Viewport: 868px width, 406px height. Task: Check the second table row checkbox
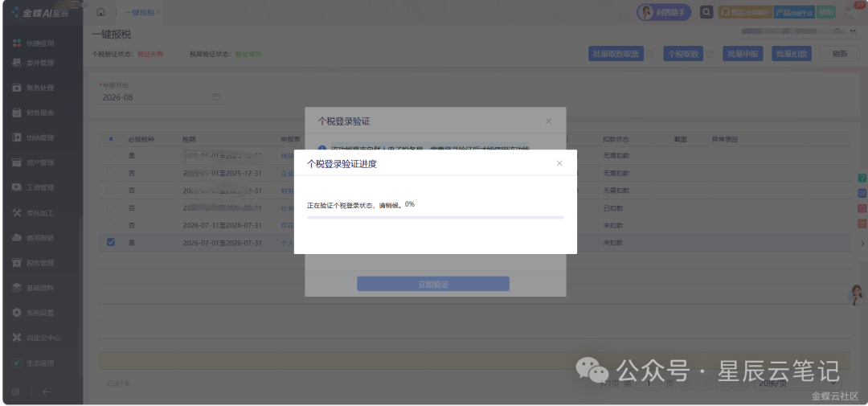[x=111, y=173]
